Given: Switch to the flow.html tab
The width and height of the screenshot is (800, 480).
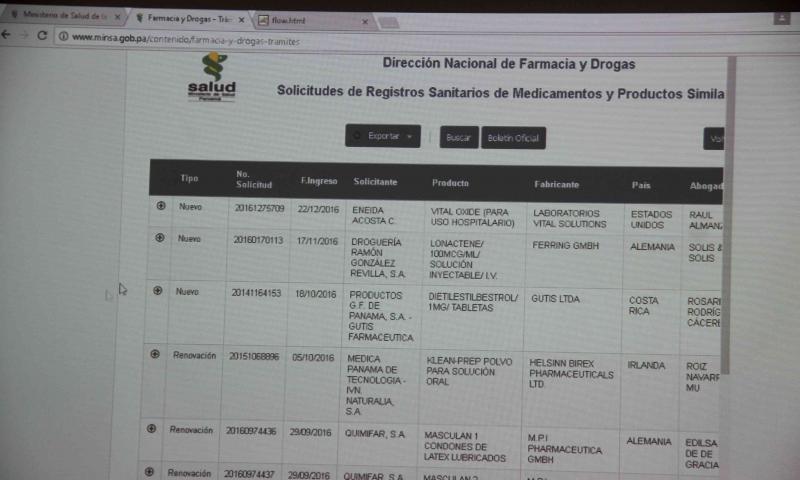Looking at the screenshot, I should [312, 21].
